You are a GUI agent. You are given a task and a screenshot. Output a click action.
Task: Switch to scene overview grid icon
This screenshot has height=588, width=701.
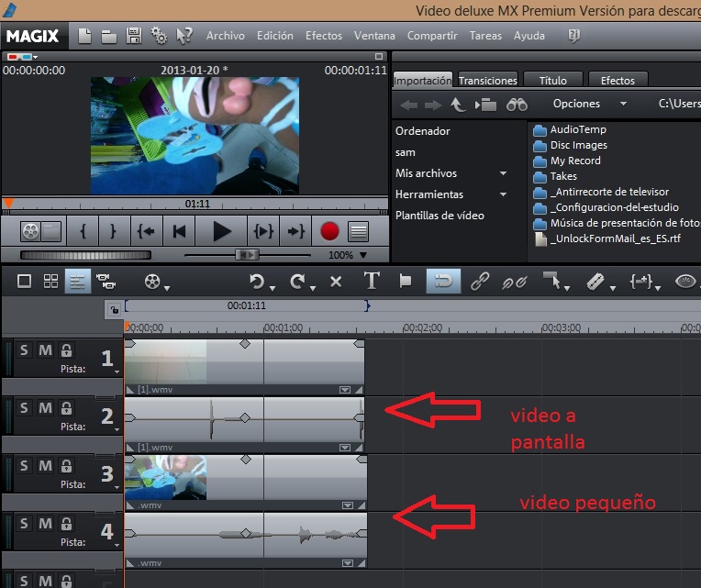coord(50,282)
